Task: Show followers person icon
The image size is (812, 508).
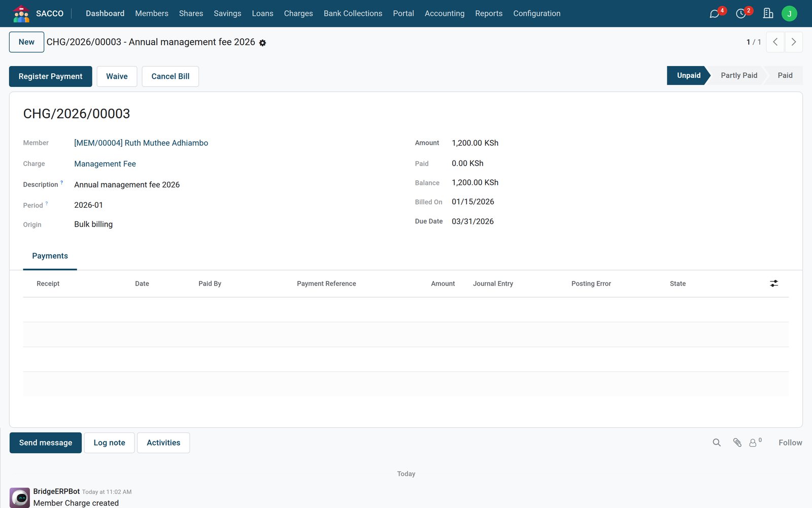Action: (x=753, y=443)
